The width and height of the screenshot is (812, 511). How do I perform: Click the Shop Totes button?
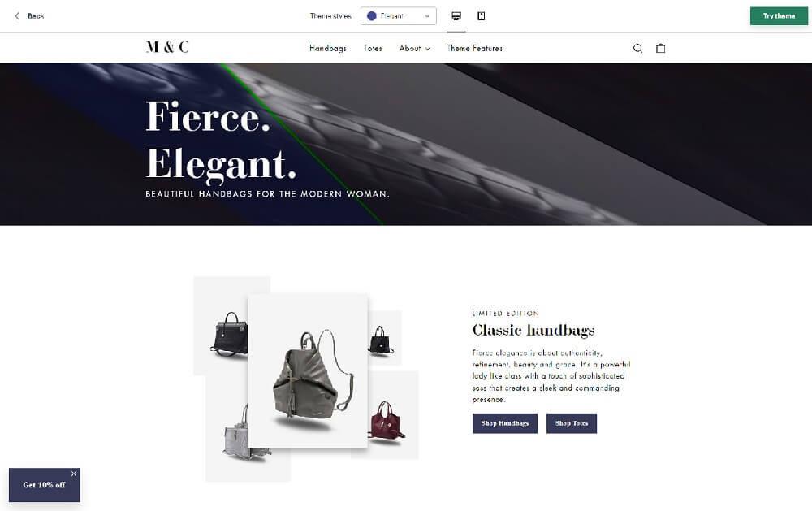point(571,423)
